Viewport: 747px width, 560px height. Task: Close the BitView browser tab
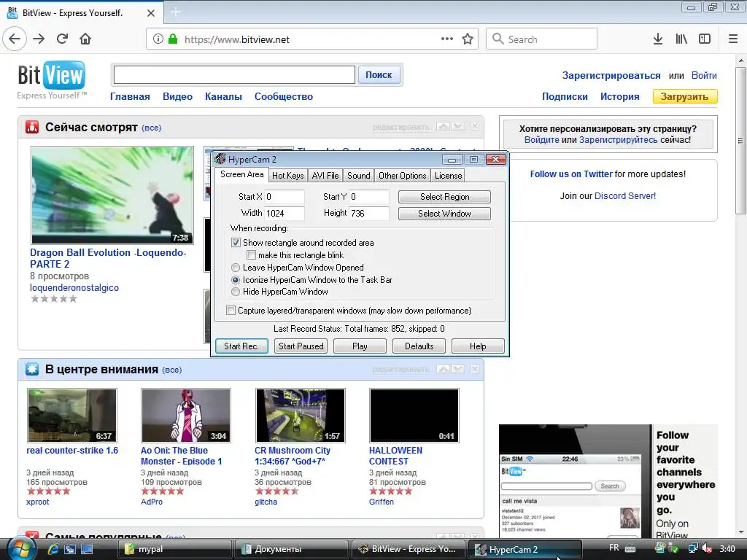pyautogui.click(x=150, y=13)
